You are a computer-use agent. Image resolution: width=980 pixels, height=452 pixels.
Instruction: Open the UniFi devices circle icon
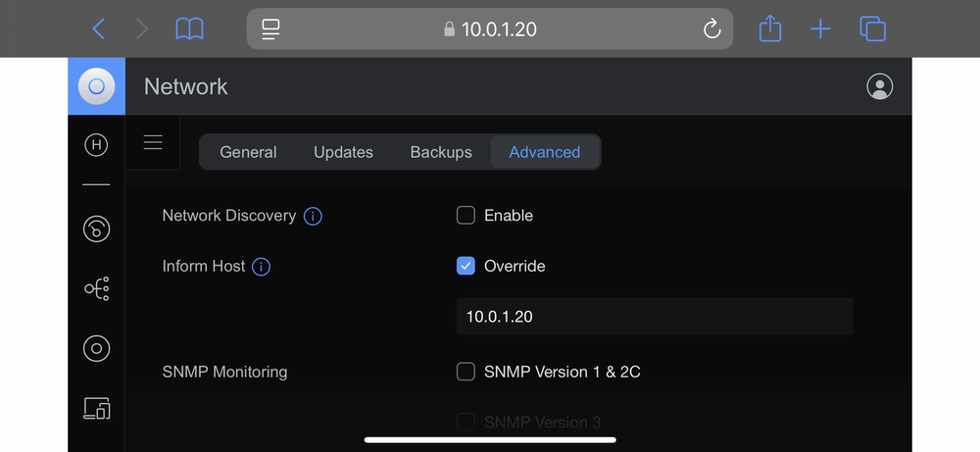96,349
